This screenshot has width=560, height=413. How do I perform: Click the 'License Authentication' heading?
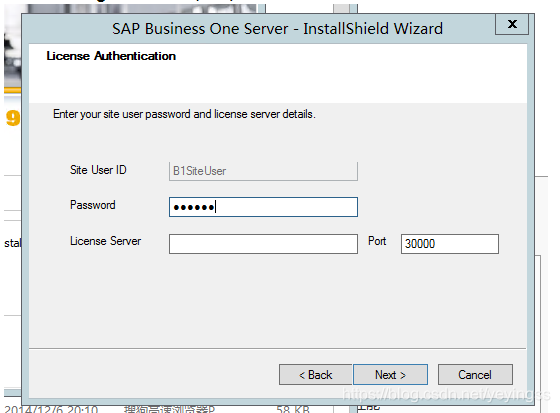tap(111, 56)
